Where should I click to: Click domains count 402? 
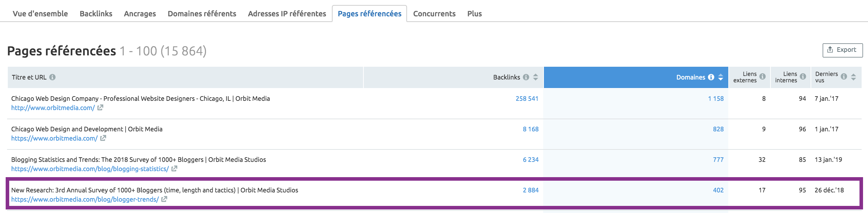click(718, 190)
